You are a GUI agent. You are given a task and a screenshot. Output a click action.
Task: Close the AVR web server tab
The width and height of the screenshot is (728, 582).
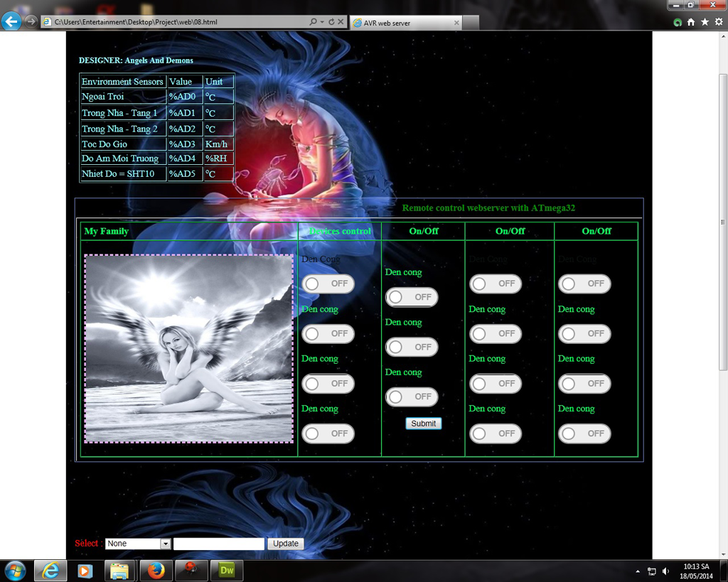tap(456, 23)
